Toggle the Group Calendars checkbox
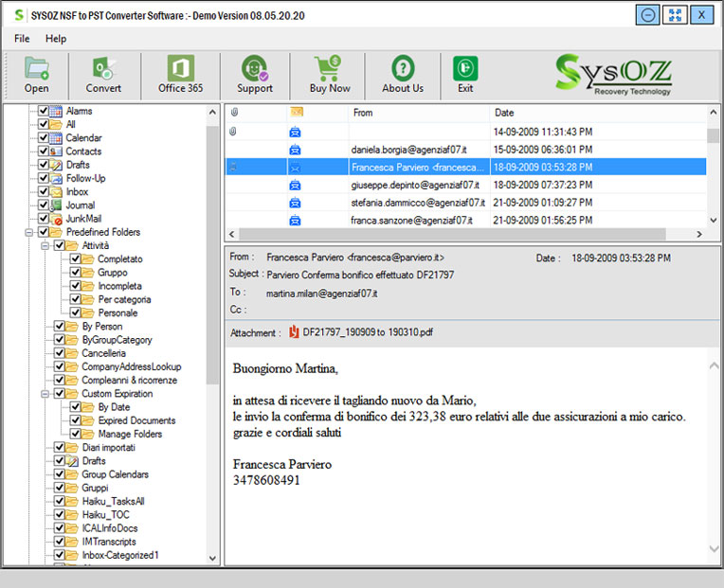This screenshot has width=724, height=588. (59, 474)
